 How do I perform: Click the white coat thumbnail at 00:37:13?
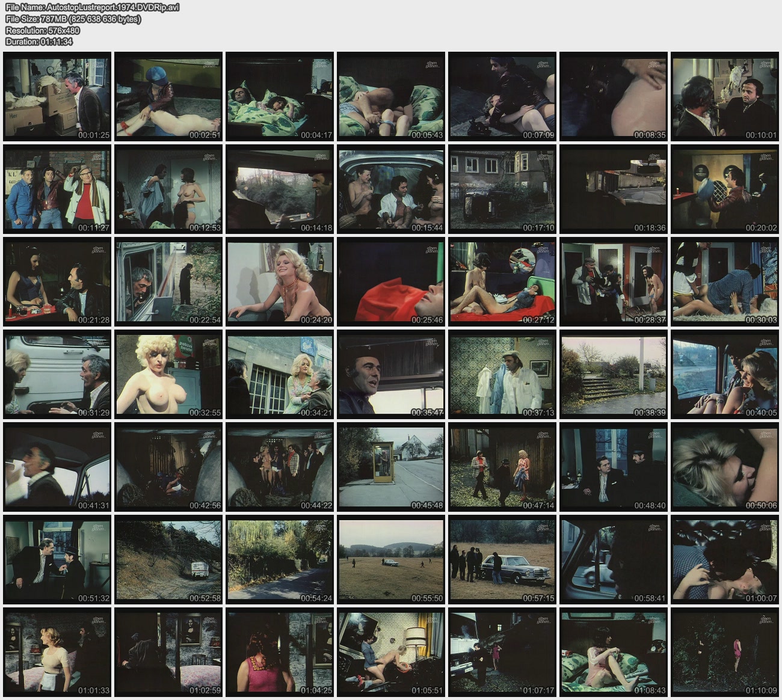502,375
